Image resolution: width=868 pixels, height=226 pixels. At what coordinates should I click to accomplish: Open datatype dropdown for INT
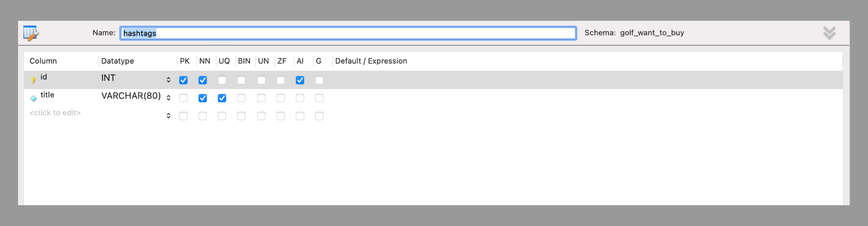(168, 80)
